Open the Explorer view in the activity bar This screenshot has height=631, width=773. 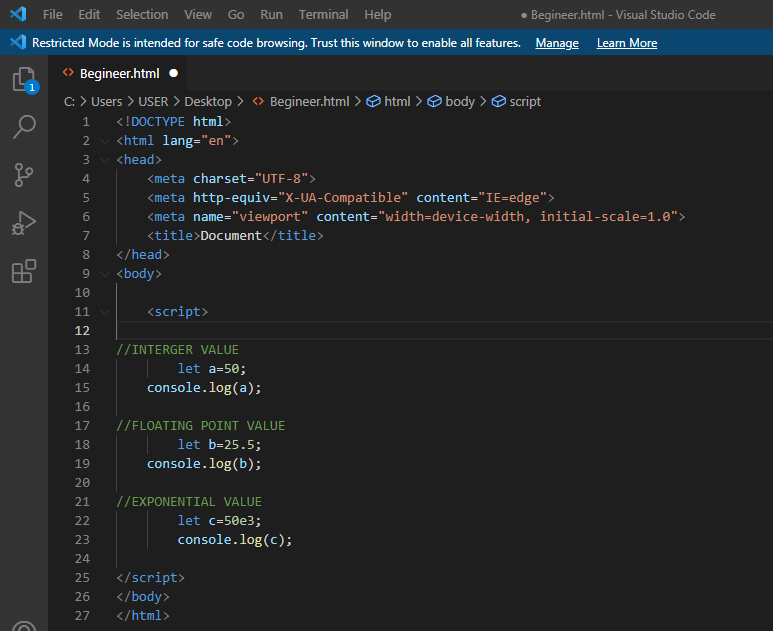(24, 80)
